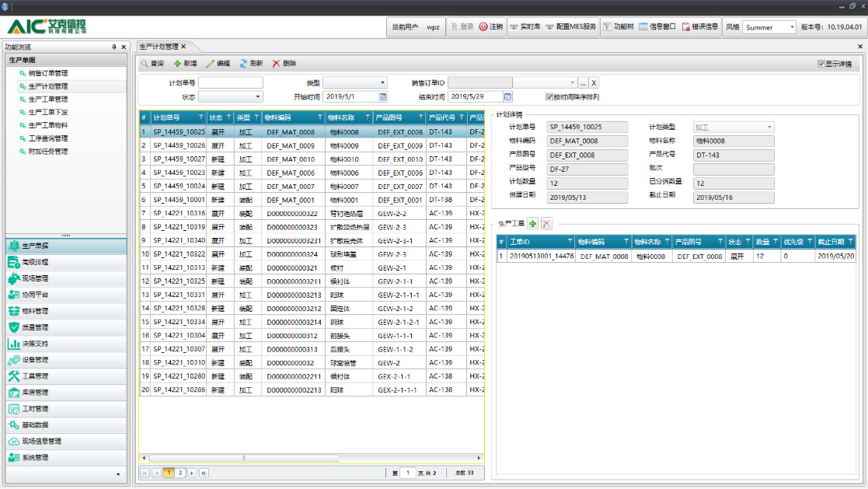
Task: Add a work order with green plus in 生产工单
Action: (x=533, y=223)
